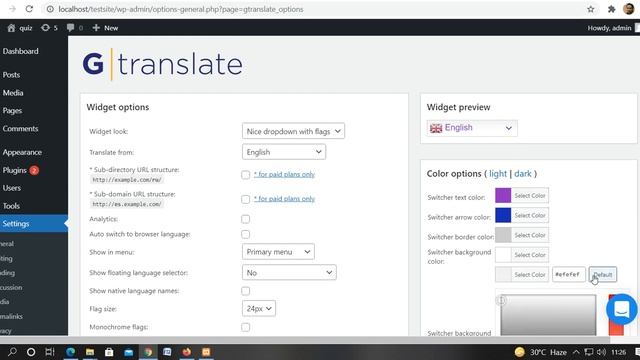Bookmark this page with the star icon
Image resolution: width=640 pixels, height=360 pixels.
[x=591, y=9]
